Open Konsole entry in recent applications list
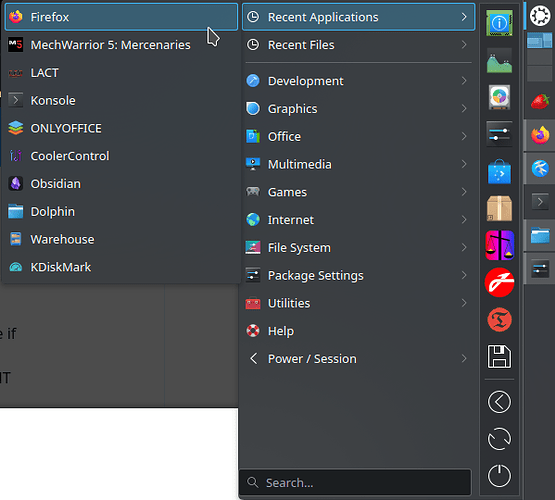The image size is (555, 500). [121, 100]
